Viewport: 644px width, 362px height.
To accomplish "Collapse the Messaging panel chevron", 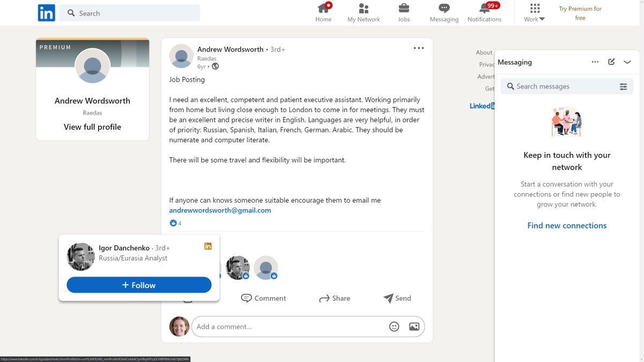I will click(x=627, y=62).
